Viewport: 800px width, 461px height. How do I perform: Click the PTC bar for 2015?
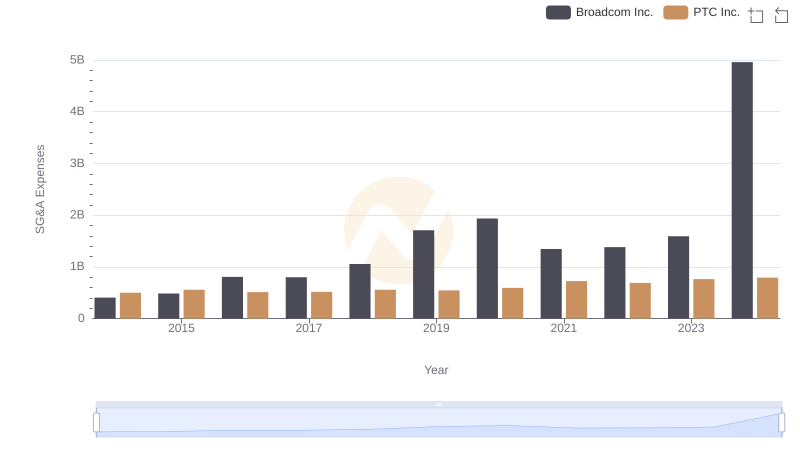pos(194,304)
